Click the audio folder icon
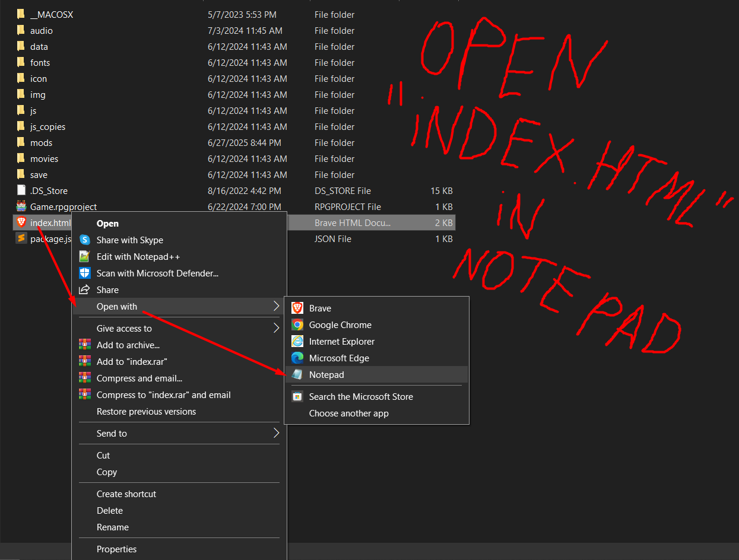This screenshot has width=739, height=560. (x=21, y=30)
